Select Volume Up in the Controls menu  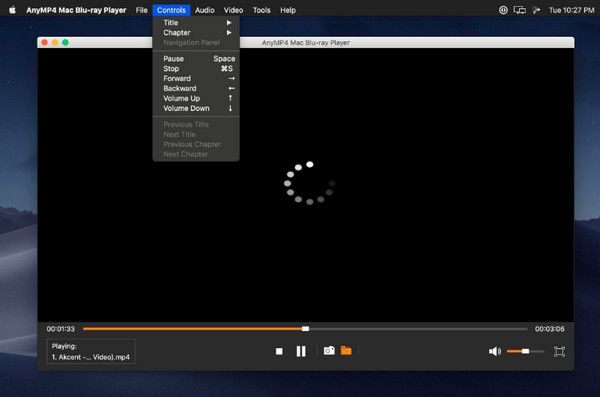(196, 98)
